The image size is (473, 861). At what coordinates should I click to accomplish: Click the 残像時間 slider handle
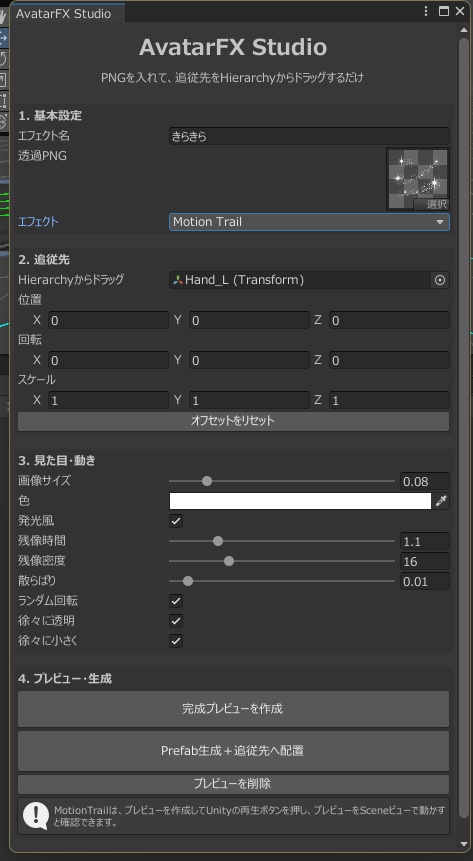click(218, 541)
